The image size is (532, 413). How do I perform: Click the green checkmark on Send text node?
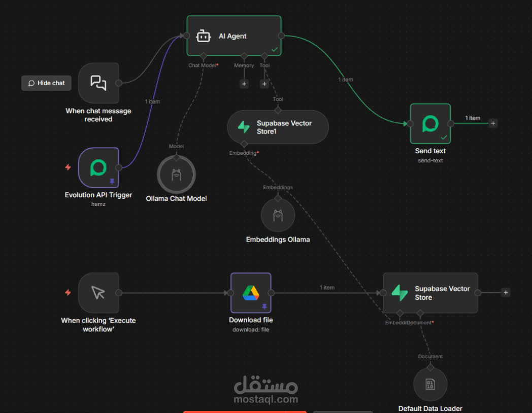coord(444,137)
